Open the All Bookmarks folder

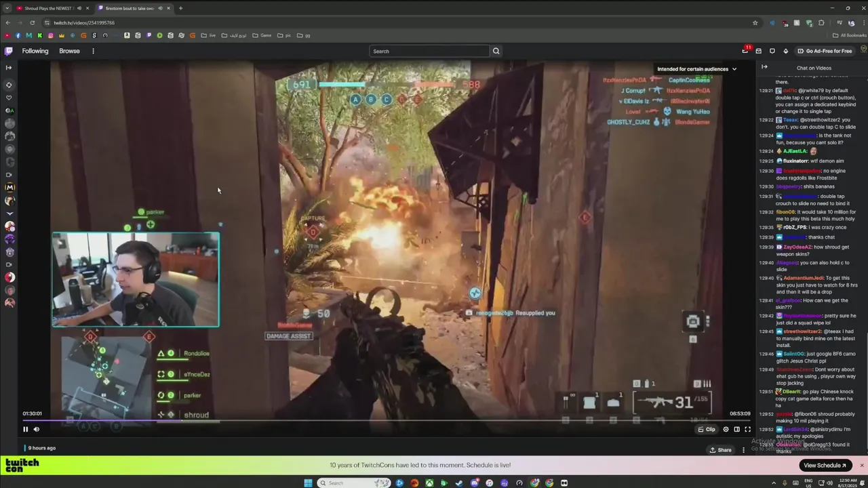[850, 35]
